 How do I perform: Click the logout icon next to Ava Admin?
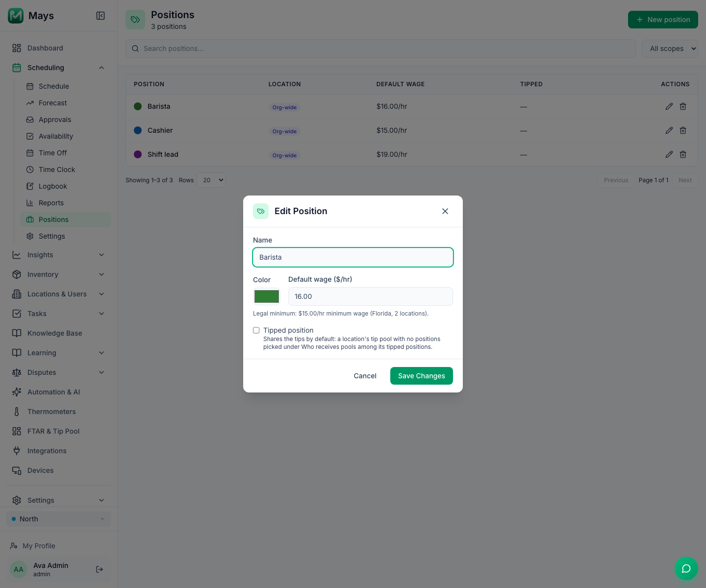100,569
